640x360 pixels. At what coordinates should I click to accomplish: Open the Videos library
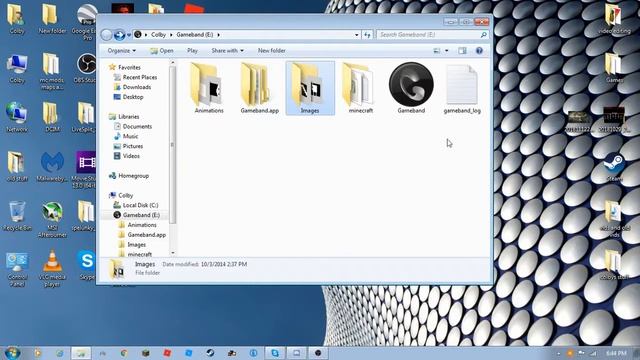pyautogui.click(x=131, y=156)
